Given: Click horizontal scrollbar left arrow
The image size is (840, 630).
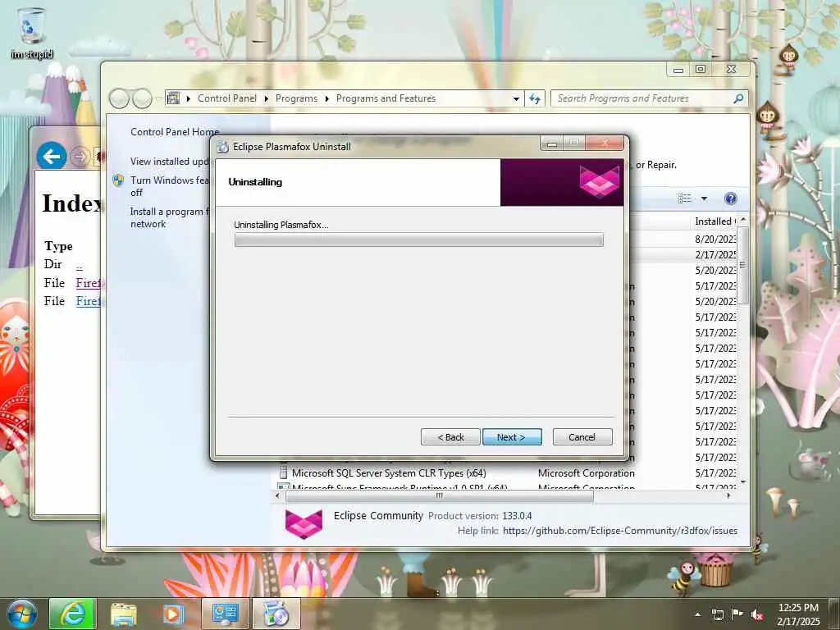Looking at the screenshot, I should point(277,496).
